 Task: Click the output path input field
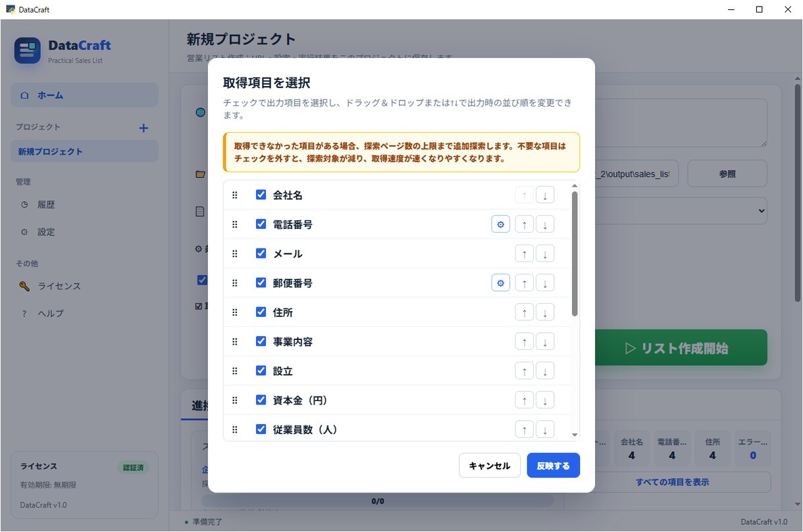(636, 174)
